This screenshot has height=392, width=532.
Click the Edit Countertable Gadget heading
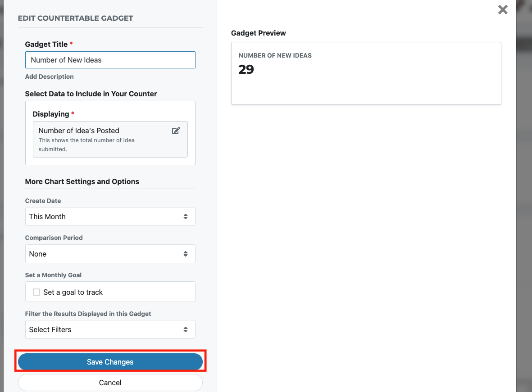click(76, 18)
